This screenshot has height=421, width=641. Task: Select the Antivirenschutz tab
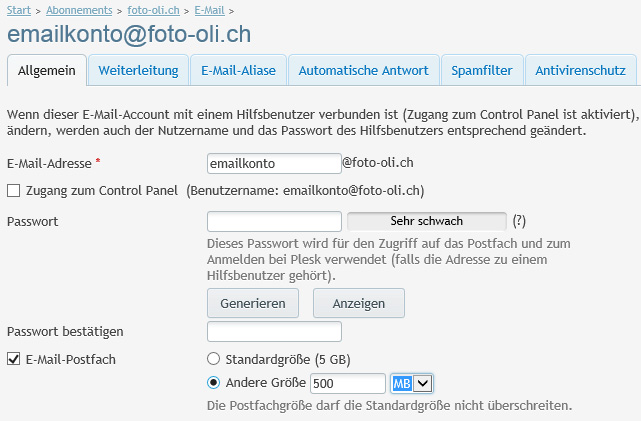pos(581,71)
